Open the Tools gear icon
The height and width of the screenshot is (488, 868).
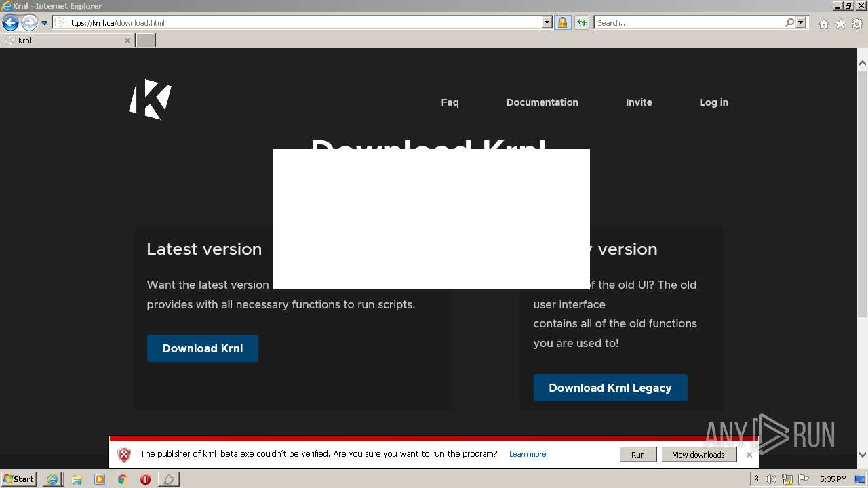[x=857, y=24]
